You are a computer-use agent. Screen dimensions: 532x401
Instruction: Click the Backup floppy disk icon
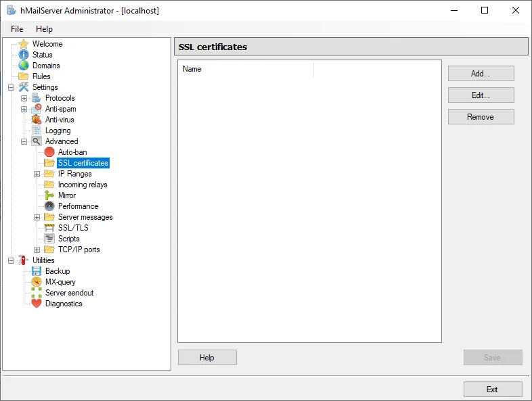(37, 271)
